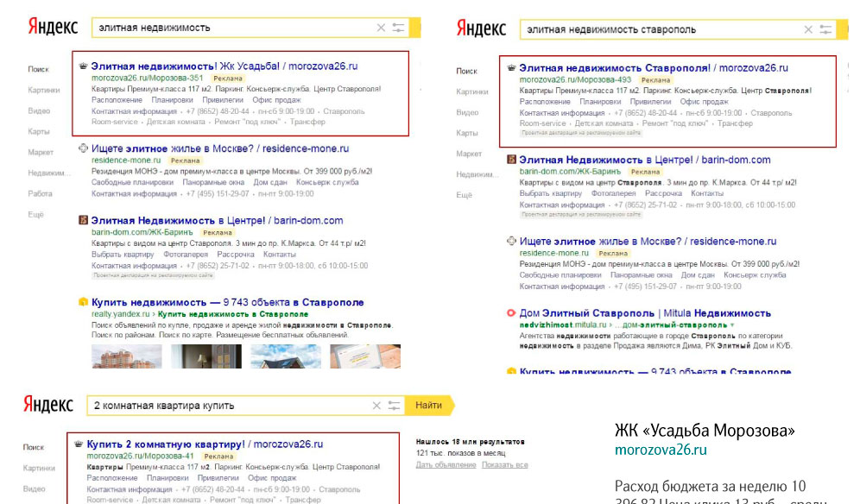Viewport: 860px width, 504px height.
Task: Click crown favicon of "Элитная недвижимость Ставрополя!" ad
Action: (x=511, y=68)
